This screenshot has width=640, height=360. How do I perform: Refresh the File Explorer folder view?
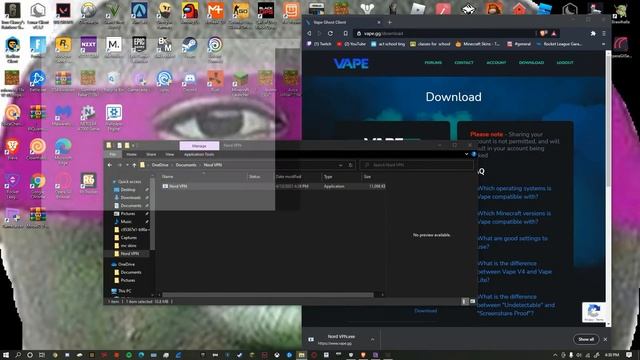350,165
